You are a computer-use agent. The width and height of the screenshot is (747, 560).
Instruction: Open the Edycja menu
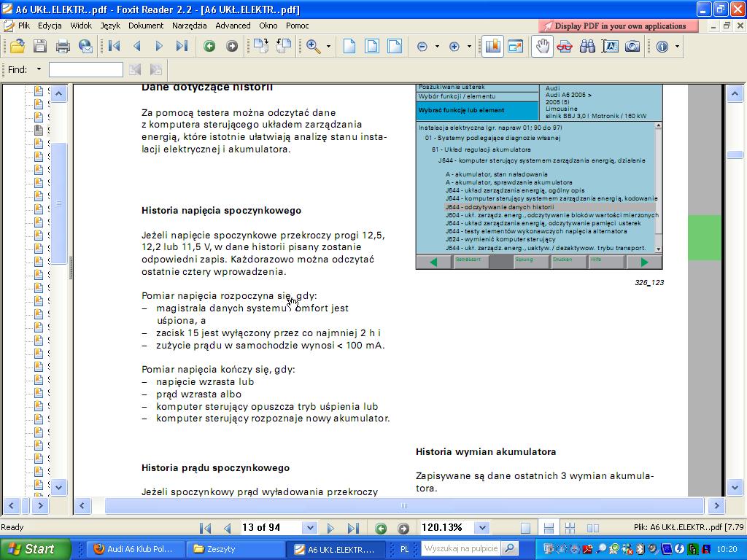click(50, 26)
